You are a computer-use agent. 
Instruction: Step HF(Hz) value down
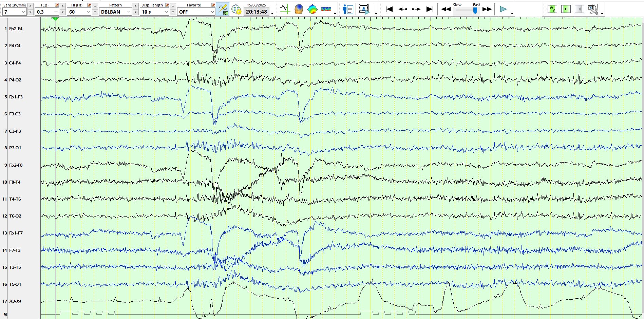95,12
